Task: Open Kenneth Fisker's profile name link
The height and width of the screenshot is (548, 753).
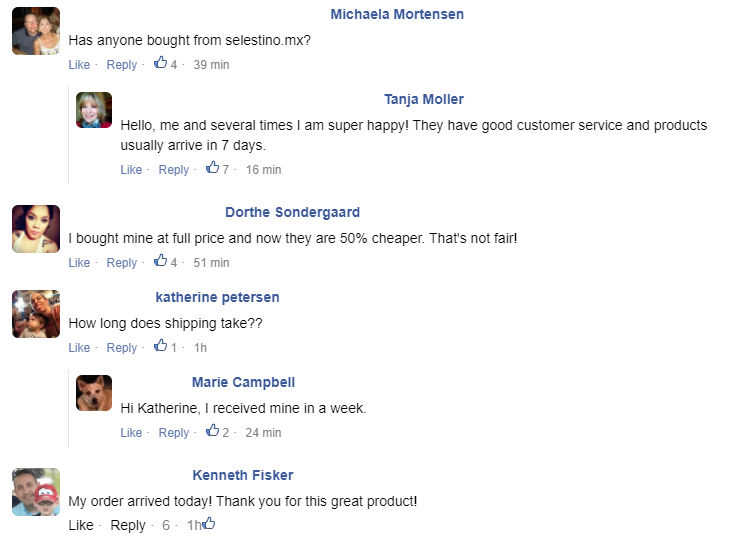Action: 243,475
